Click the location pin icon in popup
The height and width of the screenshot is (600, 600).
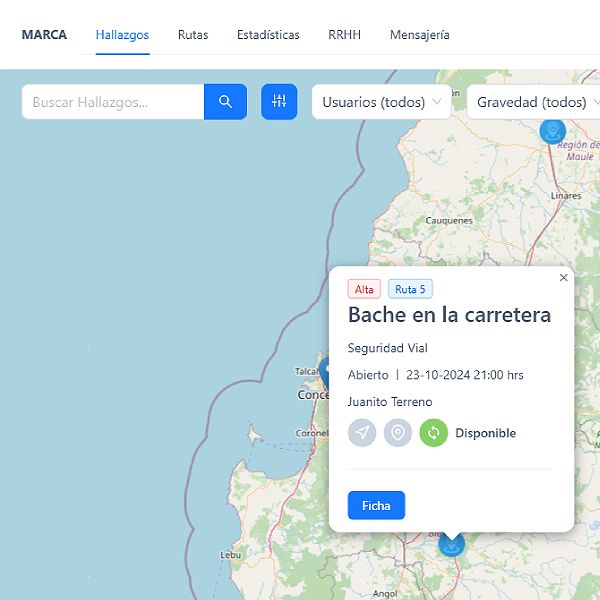click(398, 433)
